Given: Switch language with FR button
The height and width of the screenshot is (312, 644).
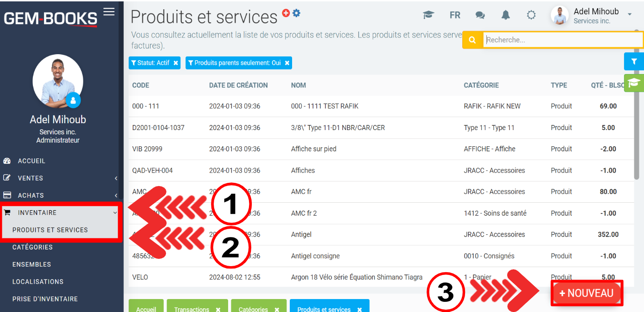Looking at the screenshot, I should pos(455,15).
